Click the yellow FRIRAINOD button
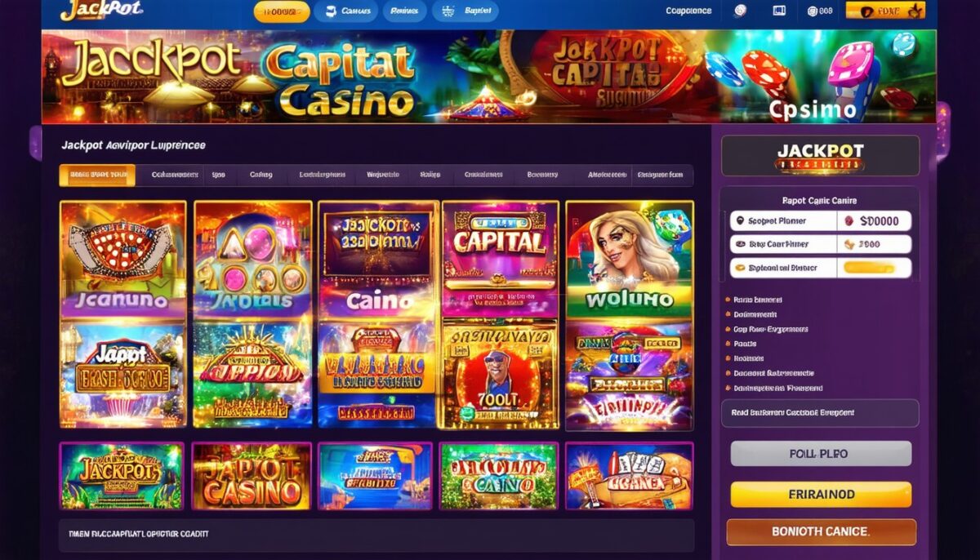The image size is (980, 560). (820, 495)
